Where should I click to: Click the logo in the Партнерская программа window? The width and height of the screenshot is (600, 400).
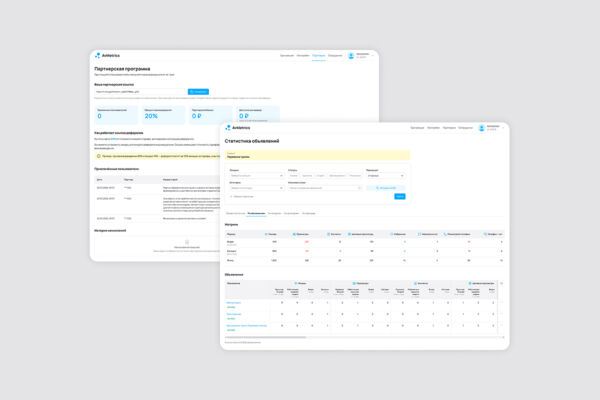107,56
